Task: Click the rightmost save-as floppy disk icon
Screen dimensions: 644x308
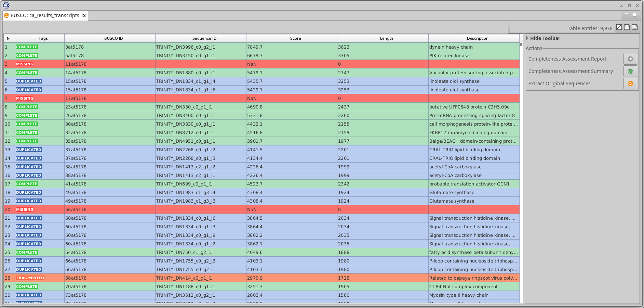Action: point(635,27)
